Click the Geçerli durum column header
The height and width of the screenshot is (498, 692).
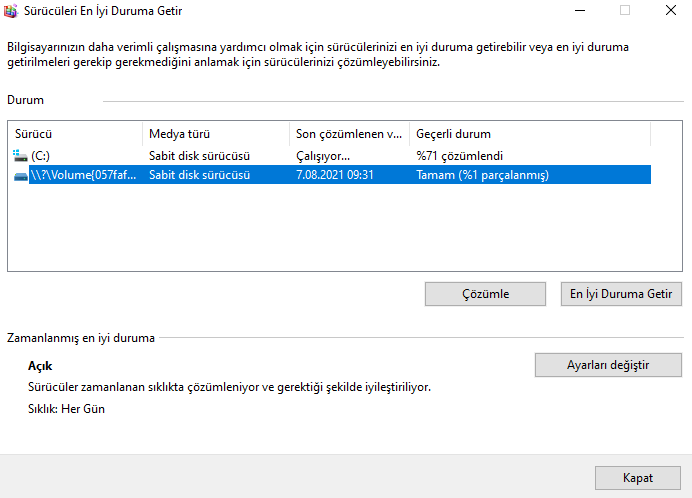click(x=529, y=134)
